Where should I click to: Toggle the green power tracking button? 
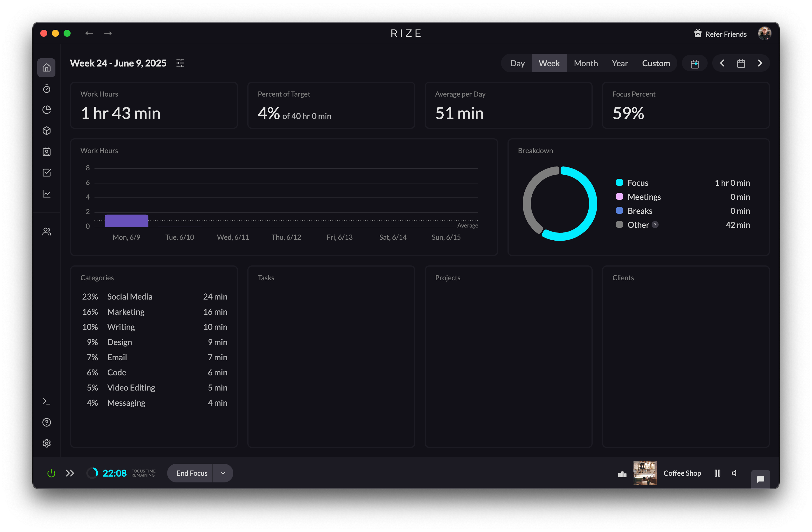point(51,473)
